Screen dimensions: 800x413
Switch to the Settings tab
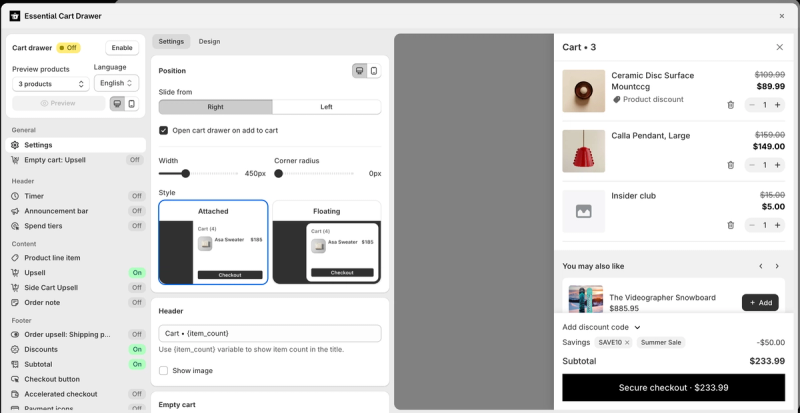171,41
